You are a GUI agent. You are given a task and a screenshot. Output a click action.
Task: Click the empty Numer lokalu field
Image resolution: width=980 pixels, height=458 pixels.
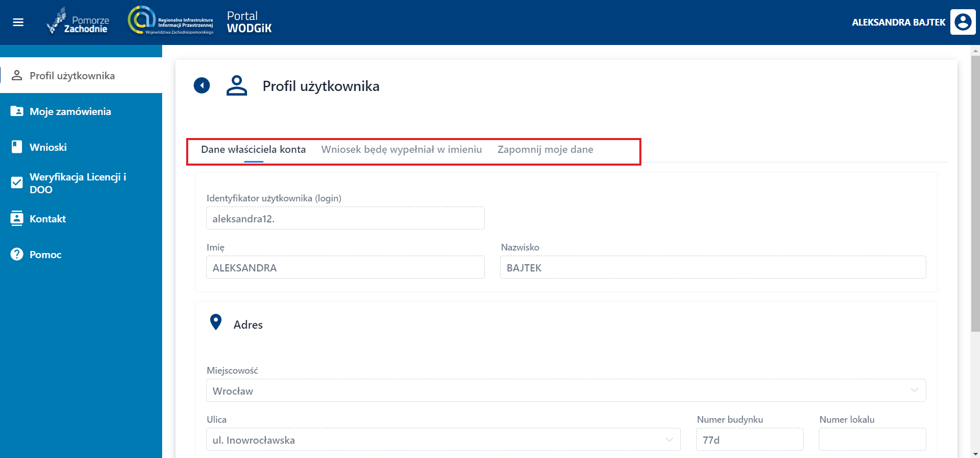pyautogui.click(x=872, y=440)
